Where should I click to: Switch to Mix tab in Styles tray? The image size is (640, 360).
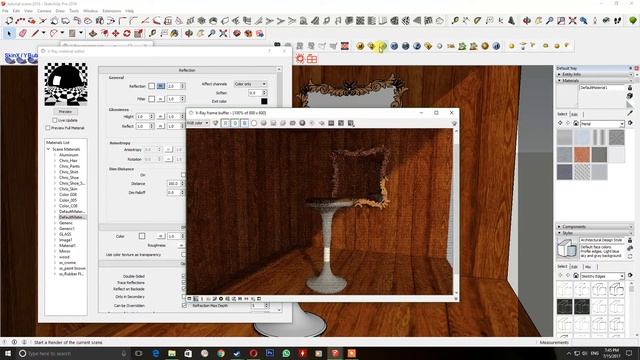click(x=588, y=267)
